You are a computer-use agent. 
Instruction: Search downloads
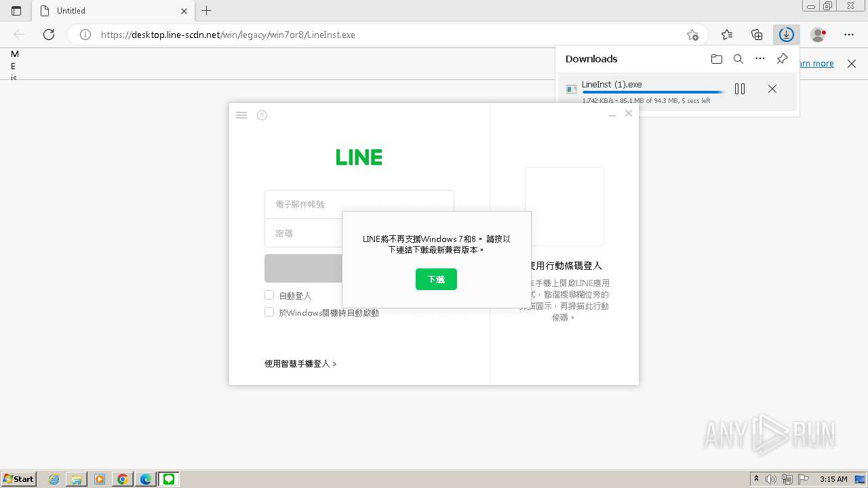pos(738,59)
